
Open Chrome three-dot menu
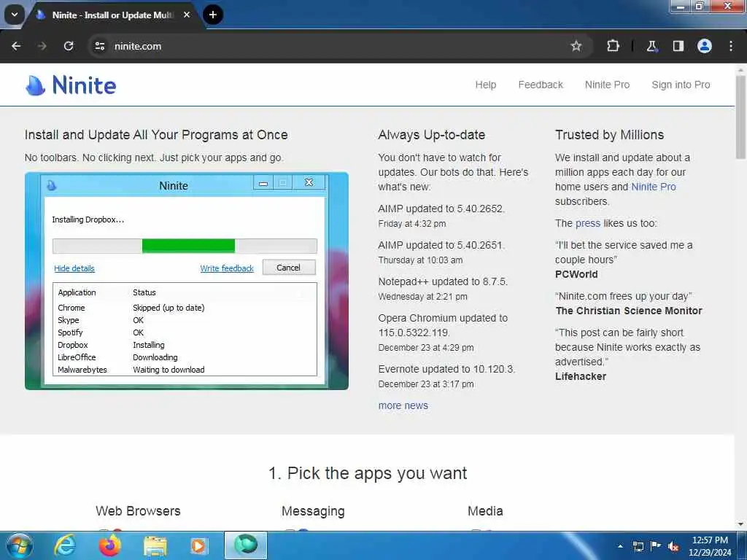(x=731, y=46)
